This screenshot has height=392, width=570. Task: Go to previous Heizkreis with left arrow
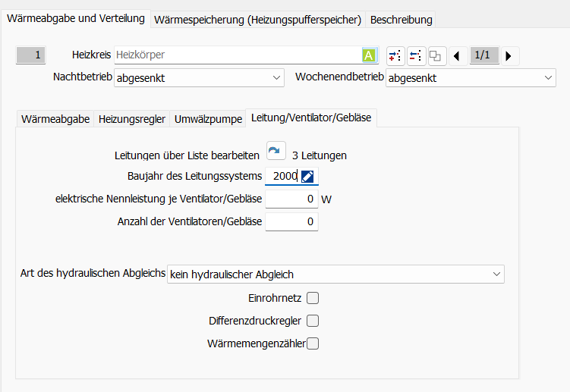[x=456, y=55]
